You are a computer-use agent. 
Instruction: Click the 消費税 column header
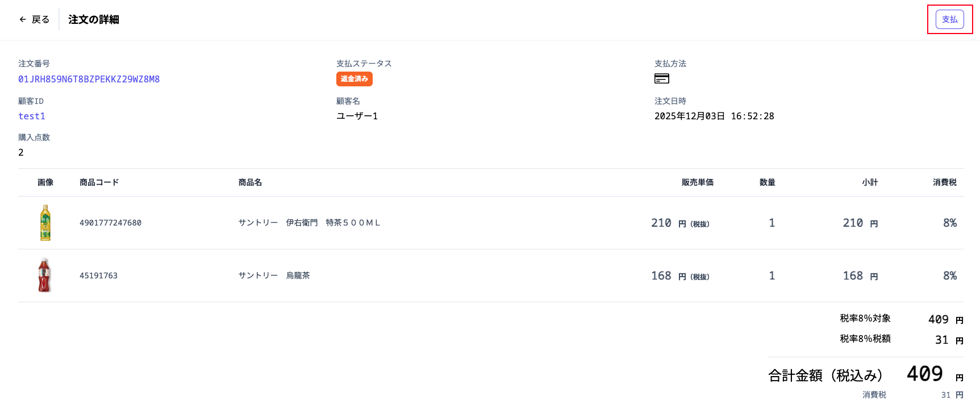point(945,182)
